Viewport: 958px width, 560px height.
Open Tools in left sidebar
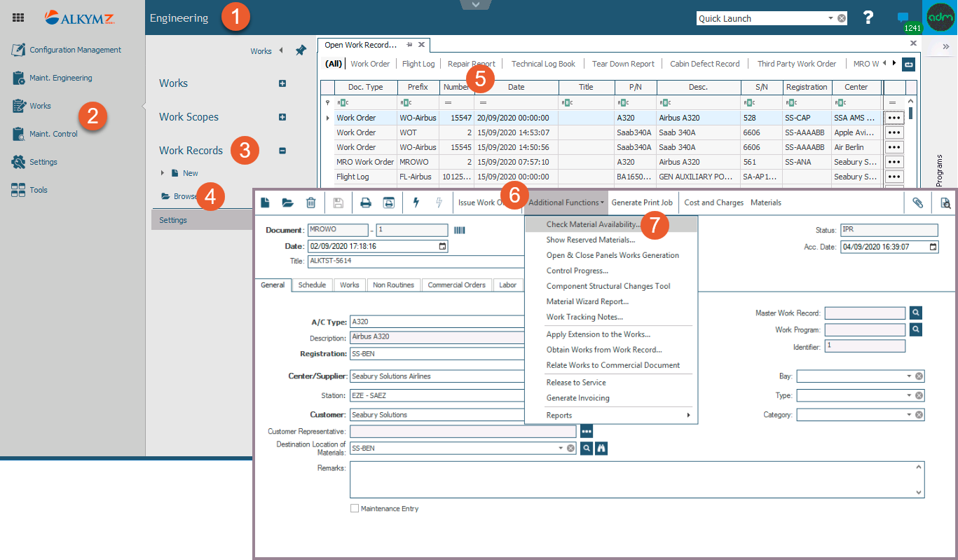point(29,190)
